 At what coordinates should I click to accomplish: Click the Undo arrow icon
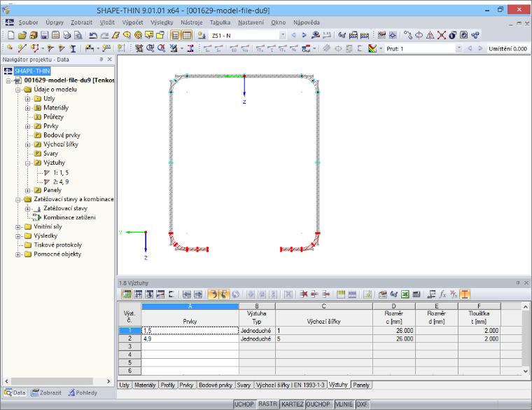[93, 35]
